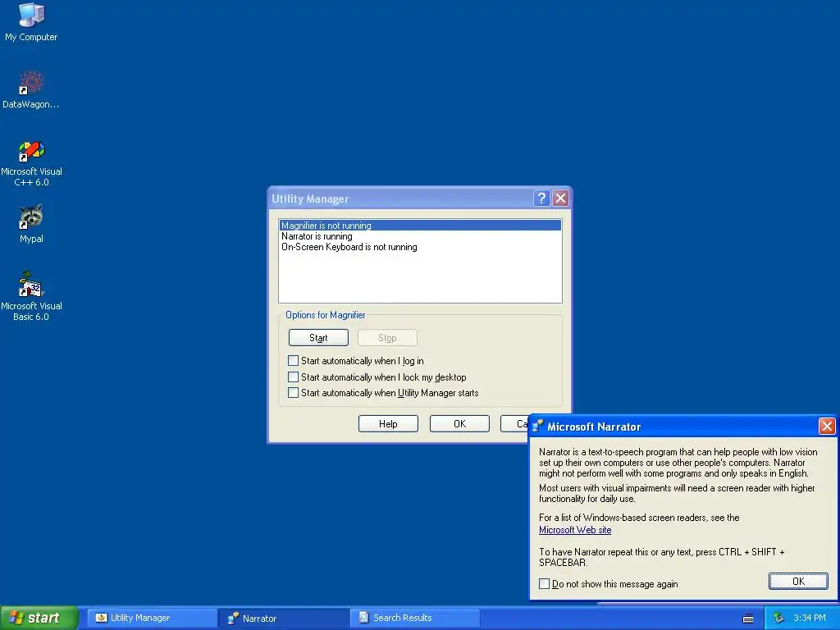Enable start automatically when I lock desktop
Screen dimensions: 840x630
tap(293, 377)
